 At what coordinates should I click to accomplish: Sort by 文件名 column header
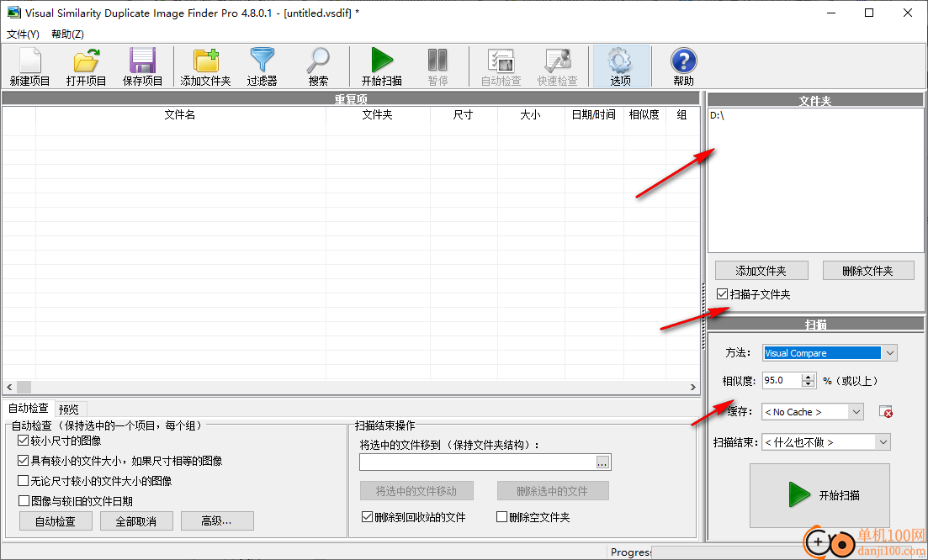click(181, 114)
